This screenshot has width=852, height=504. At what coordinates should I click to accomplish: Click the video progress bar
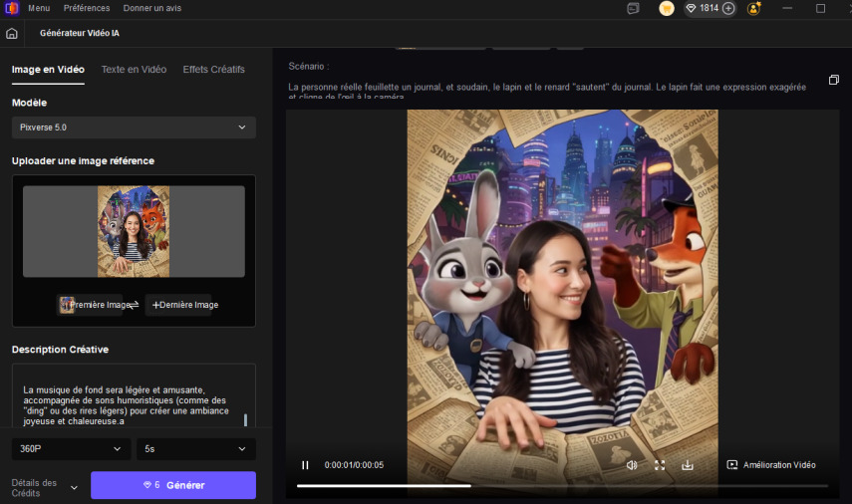pos(561,486)
